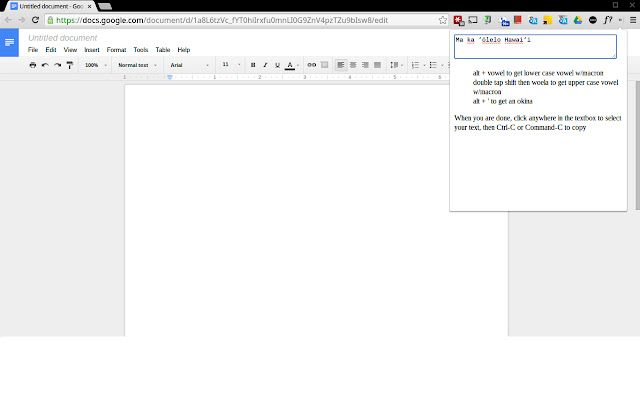Open the Docs home blue icon

coord(10,42)
